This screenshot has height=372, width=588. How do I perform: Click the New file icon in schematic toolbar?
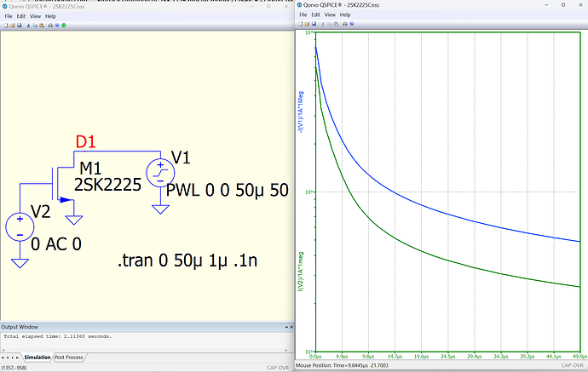[5, 25]
